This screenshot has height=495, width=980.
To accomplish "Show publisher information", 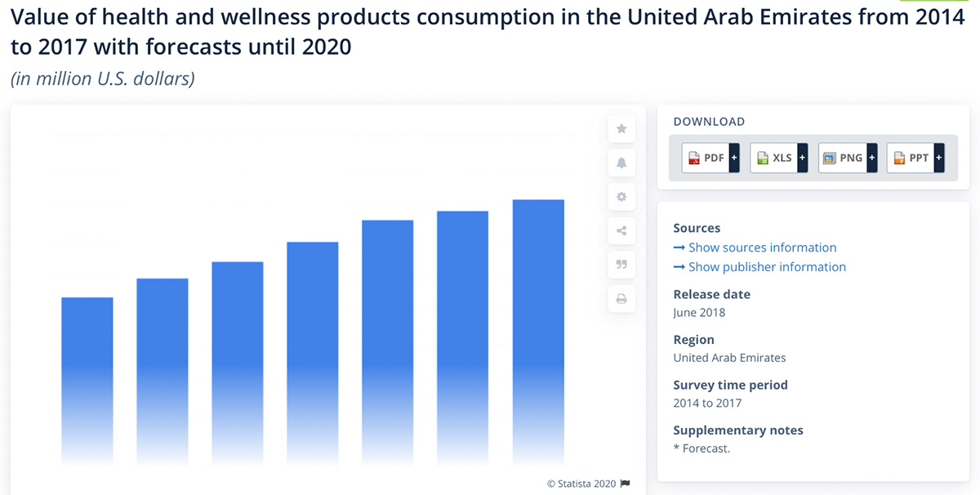I will pos(767,267).
